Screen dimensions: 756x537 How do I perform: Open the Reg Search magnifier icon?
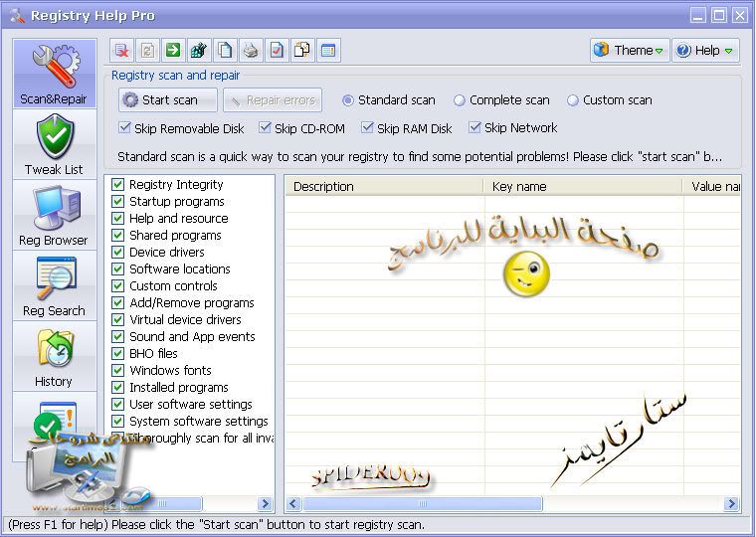click(x=56, y=278)
